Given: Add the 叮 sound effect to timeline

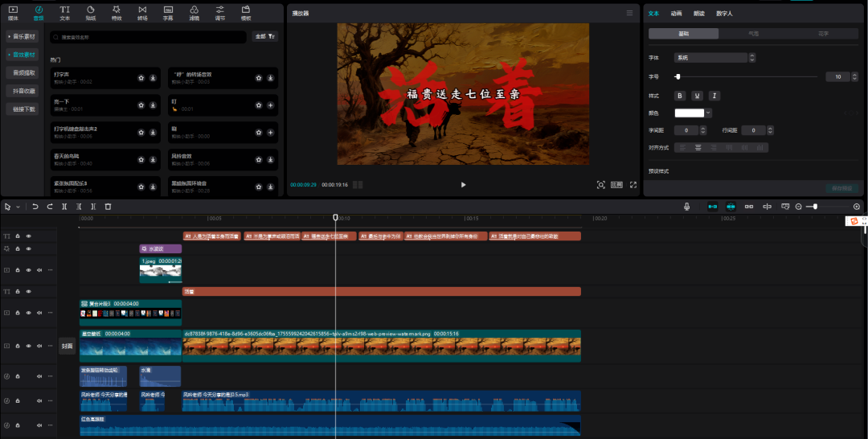Looking at the screenshot, I should point(270,105).
